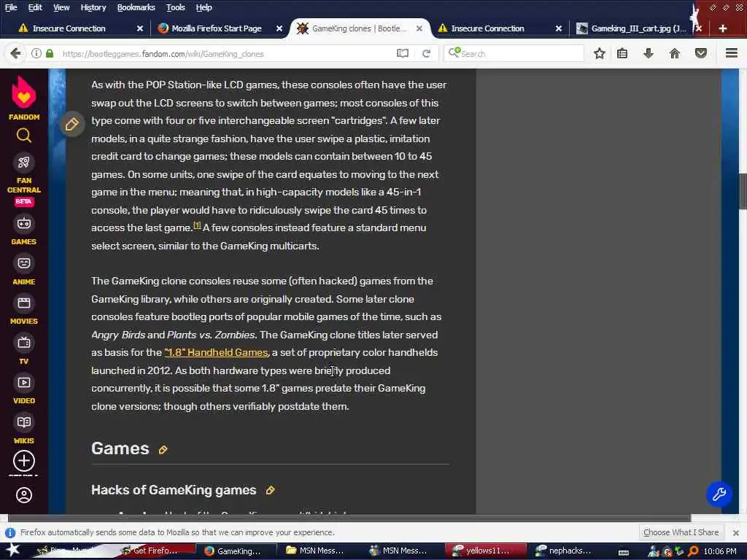Open a new tab with plus button

(723, 28)
